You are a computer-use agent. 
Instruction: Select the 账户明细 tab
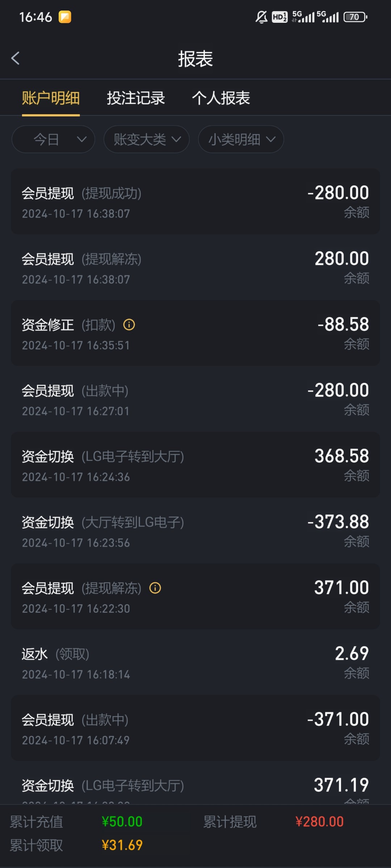tap(51, 98)
